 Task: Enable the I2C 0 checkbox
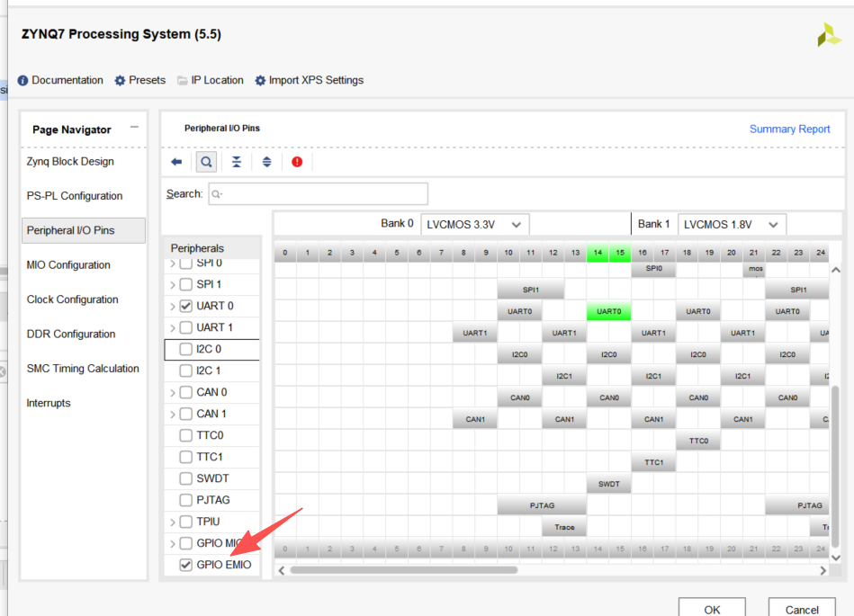[x=185, y=349]
